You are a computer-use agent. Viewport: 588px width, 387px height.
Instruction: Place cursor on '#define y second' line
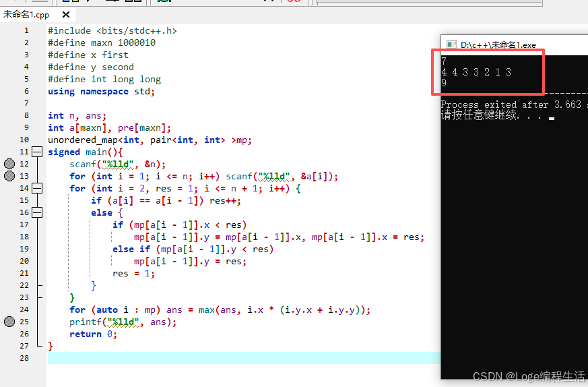coord(91,67)
